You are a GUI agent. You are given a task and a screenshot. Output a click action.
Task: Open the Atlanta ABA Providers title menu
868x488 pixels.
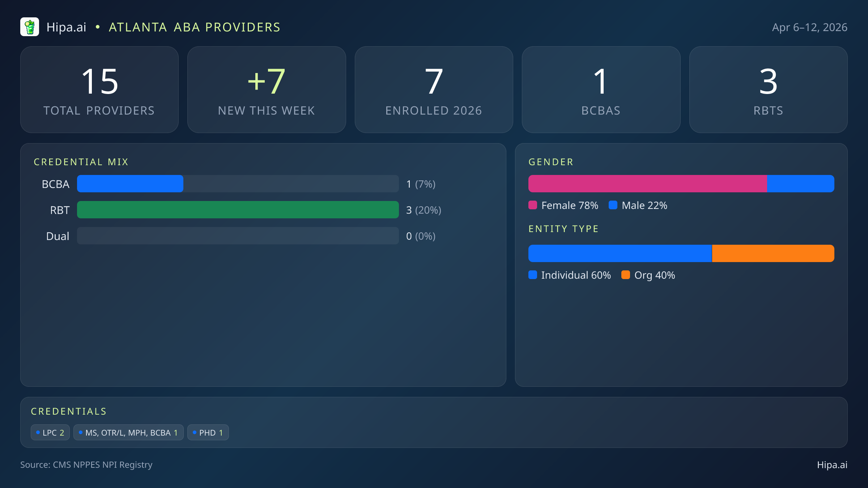tap(194, 27)
